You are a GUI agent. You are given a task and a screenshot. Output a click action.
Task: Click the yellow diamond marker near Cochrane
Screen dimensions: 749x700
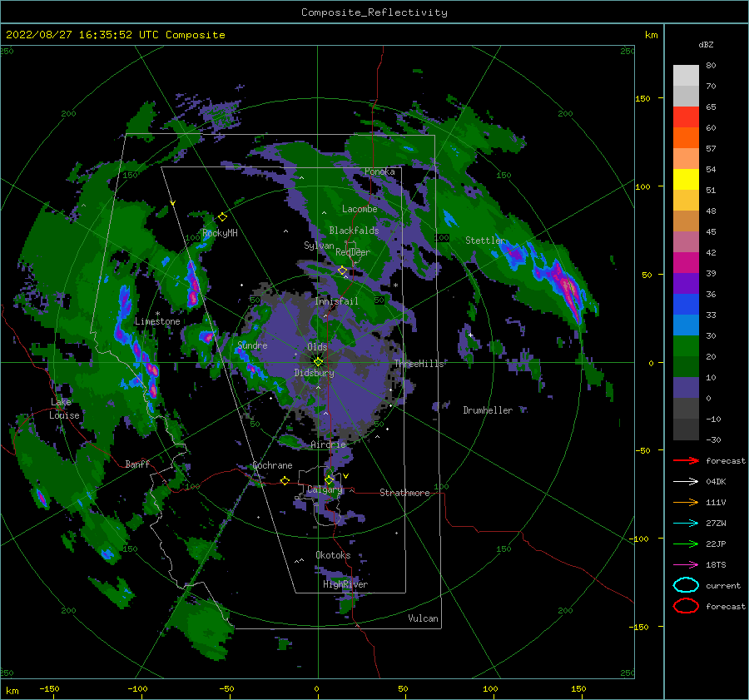(285, 480)
